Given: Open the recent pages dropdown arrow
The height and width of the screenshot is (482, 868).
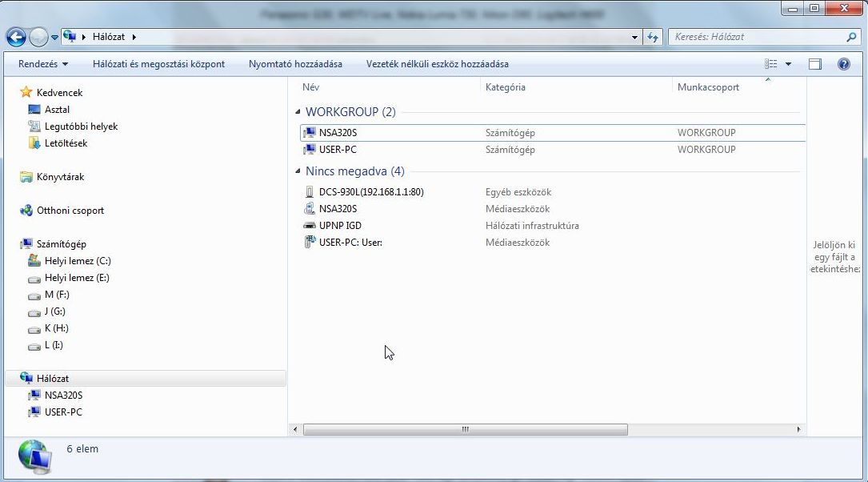Looking at the screenshot, I should coord(54,38).
